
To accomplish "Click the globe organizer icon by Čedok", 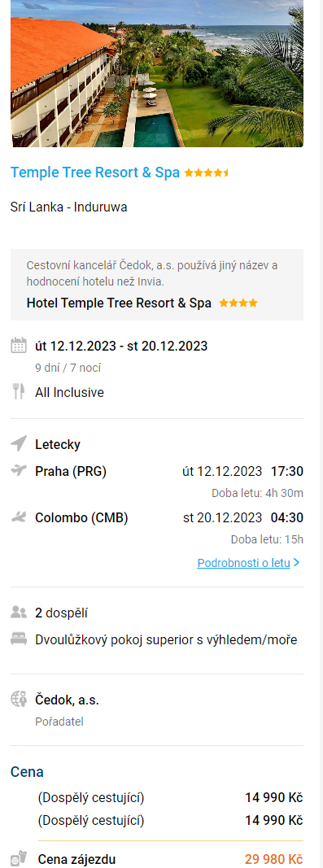I will point(18,699).
